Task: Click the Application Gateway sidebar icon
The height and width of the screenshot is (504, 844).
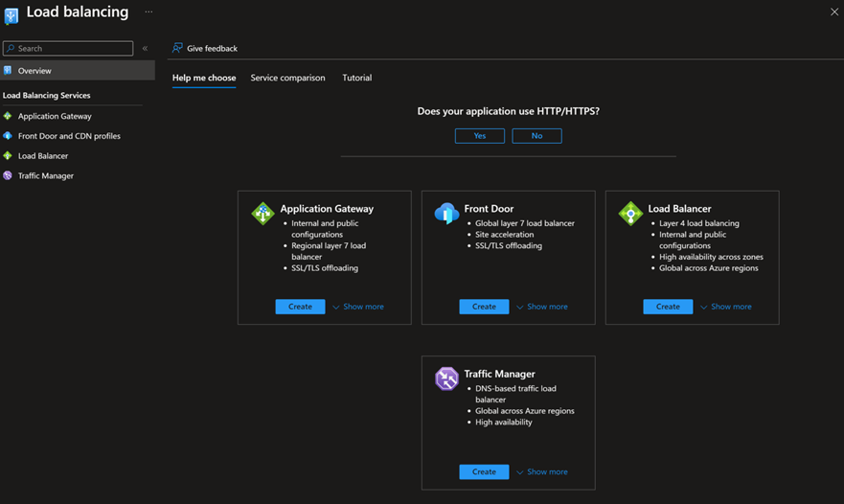Action: 8,116
